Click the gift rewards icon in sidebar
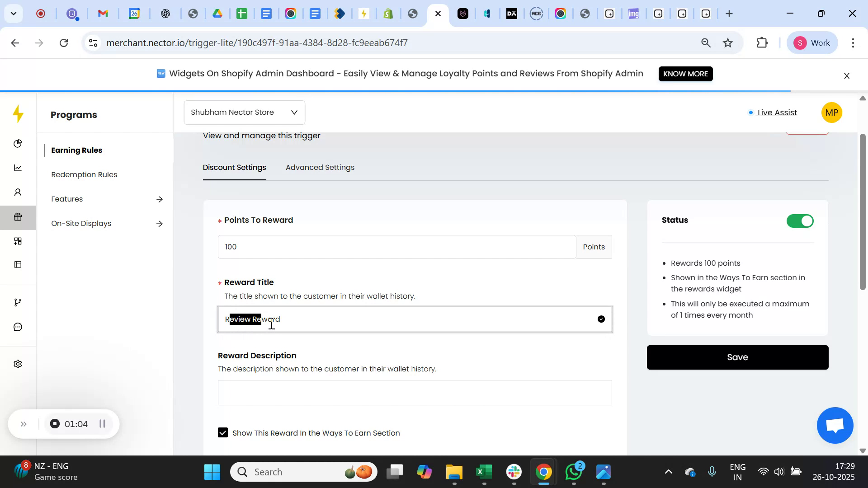The image size is (868, 488). [x=18, y=217]
